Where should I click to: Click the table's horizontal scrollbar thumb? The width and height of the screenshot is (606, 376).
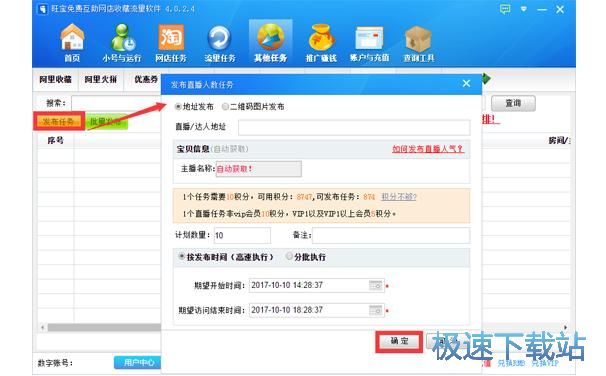104,327
